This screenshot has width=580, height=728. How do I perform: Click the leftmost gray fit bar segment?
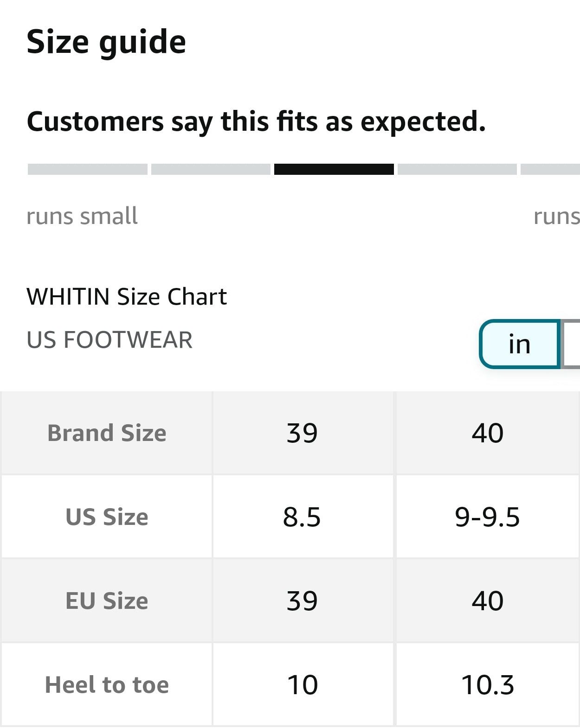point(87,169)
